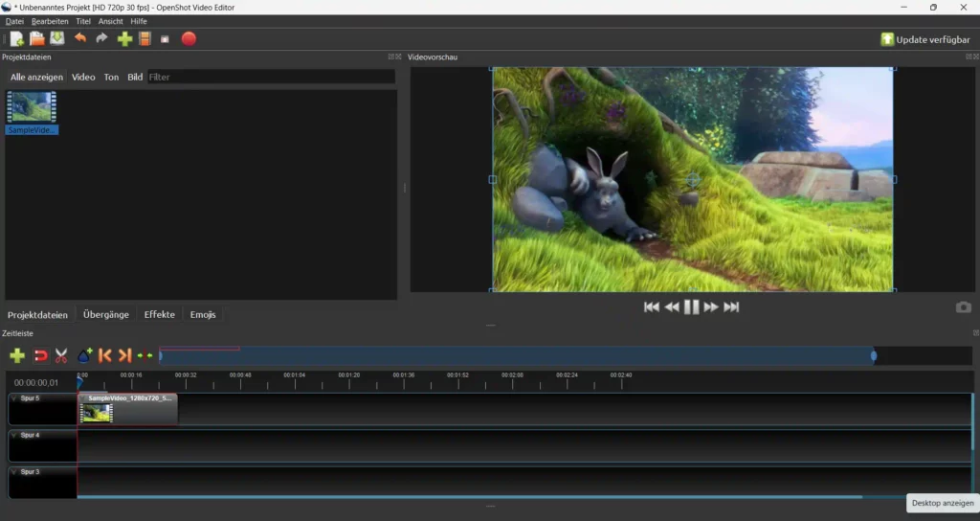Click the red Export Video button

[x=189, y=39]
